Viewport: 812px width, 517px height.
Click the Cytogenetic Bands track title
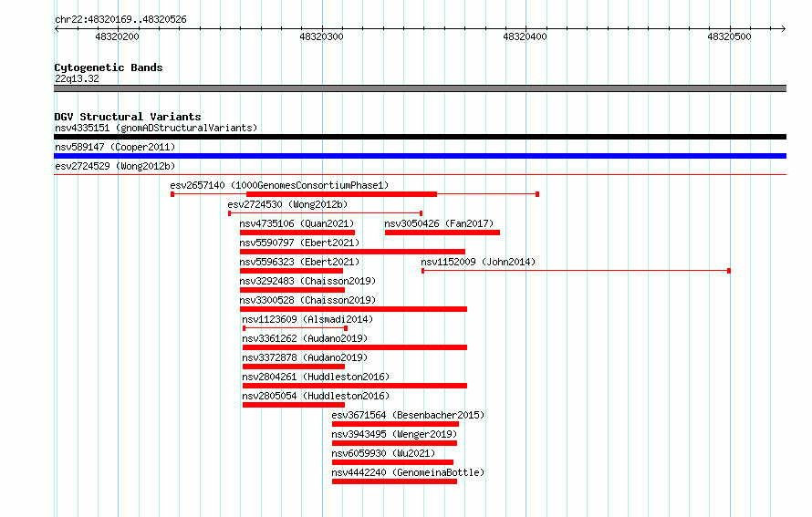[109, 67]
